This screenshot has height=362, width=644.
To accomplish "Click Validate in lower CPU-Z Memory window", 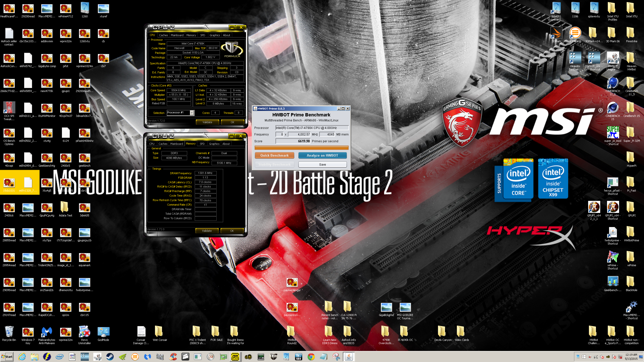I will [207, 231].
